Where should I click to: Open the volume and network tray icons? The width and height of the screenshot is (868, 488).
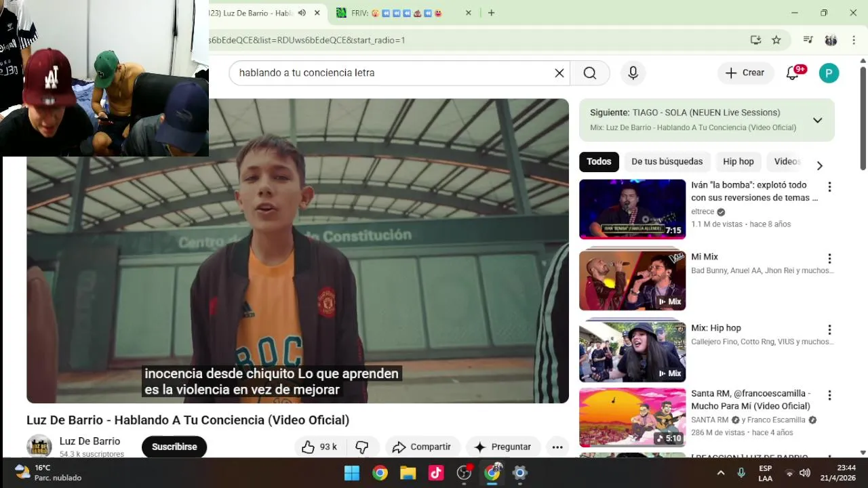(797, 473)
